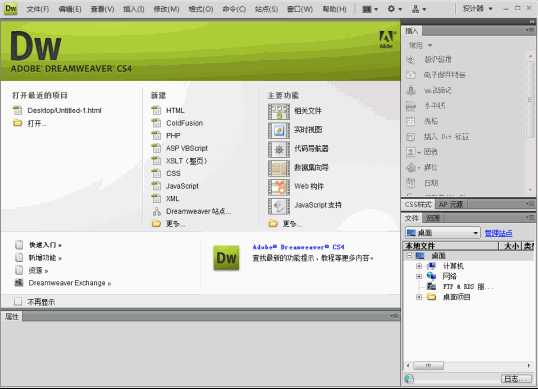The height and width of the screenshot is (389, 538).
Task: Open the Related Files (相关文件) feature icon
Action: tap(279, 111)
